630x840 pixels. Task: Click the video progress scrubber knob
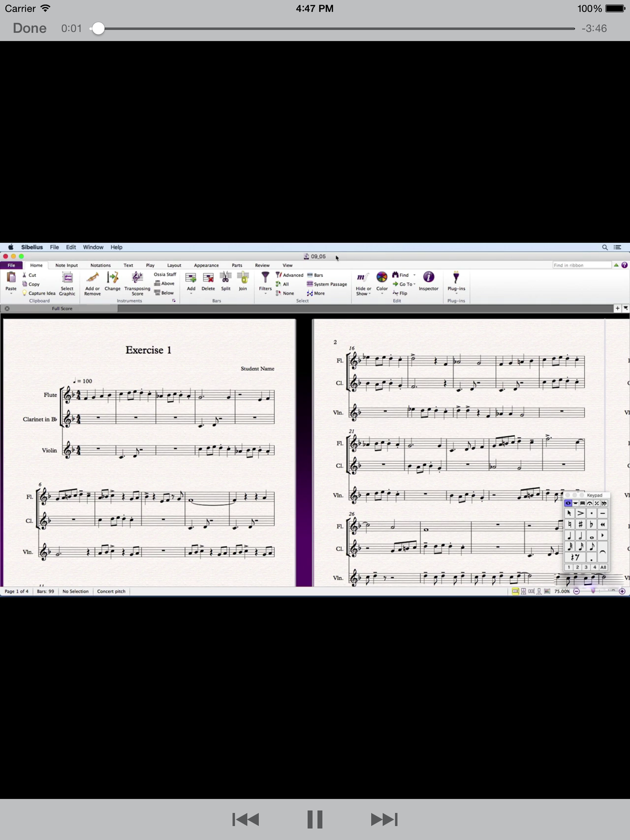point(98,29)
